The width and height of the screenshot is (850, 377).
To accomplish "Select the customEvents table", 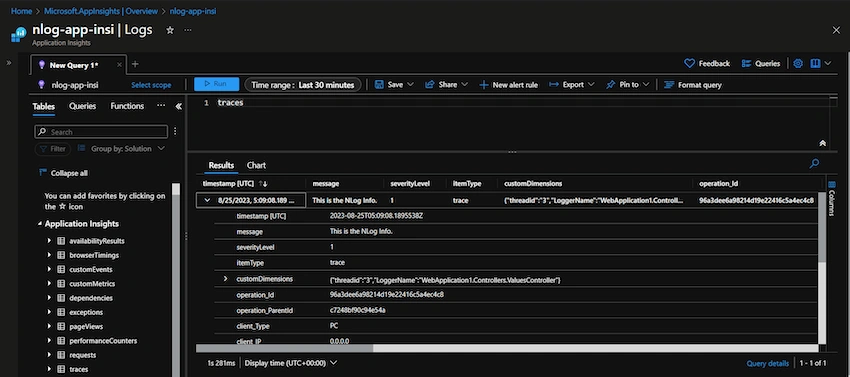I will (91, 270).
